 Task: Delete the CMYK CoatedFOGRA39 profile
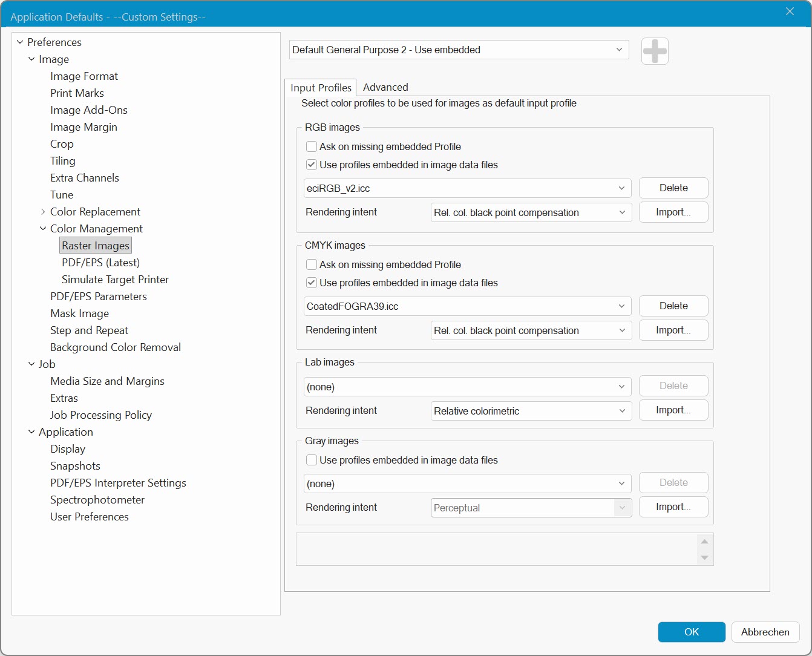click(x=673, y=306)
